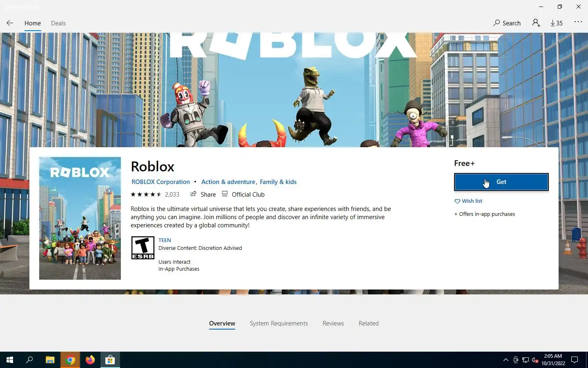
Task: Open the See more ellipsis menu
Action: click(x=578, y=22)
